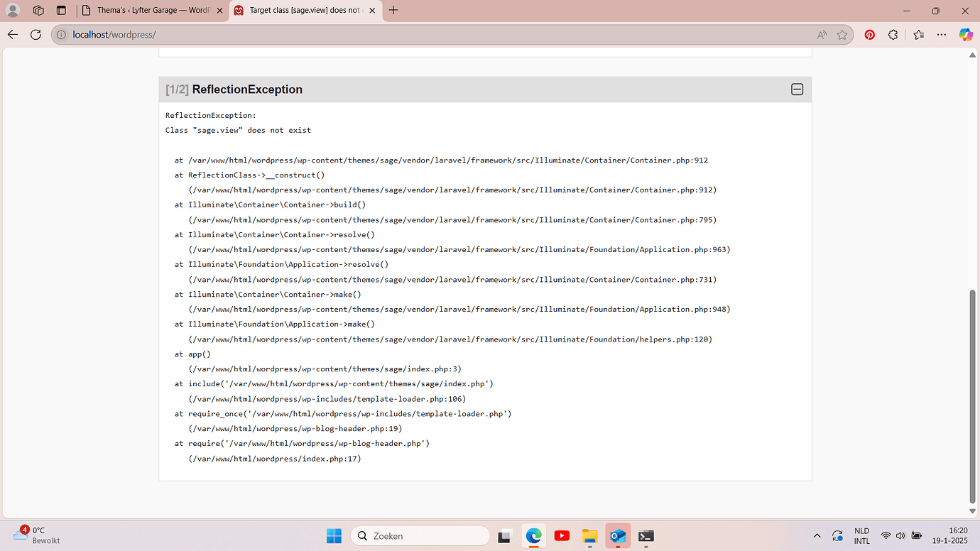The height and width of the screenshot is (551, 980).
Task: Click the template-loader.php:106 path line
Action: click(327, 398)
